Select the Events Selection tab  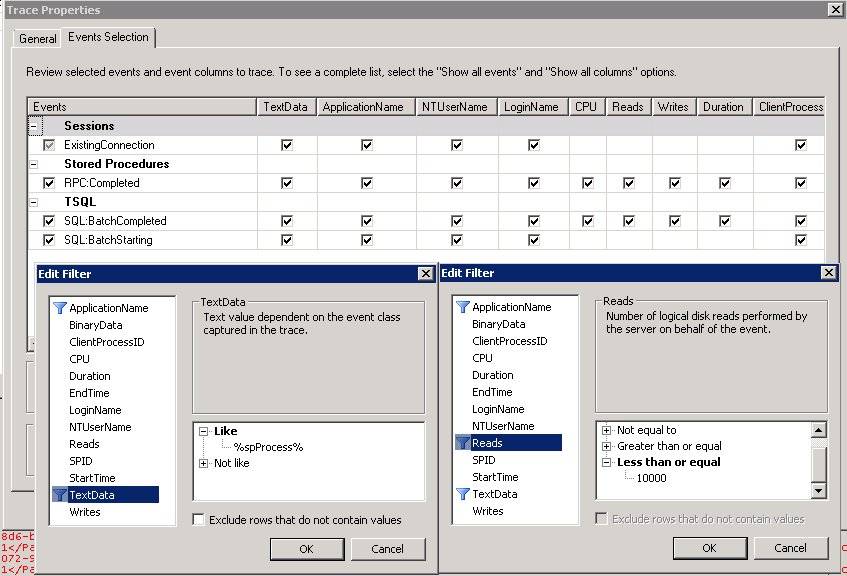(108, 37)
